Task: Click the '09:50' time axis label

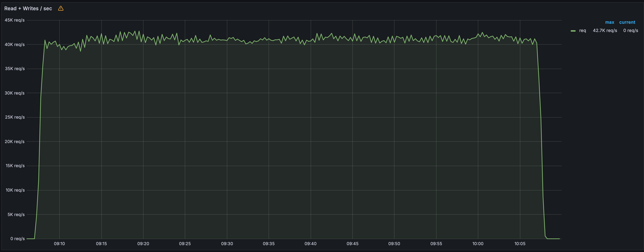Action: [x=394, y=244]
